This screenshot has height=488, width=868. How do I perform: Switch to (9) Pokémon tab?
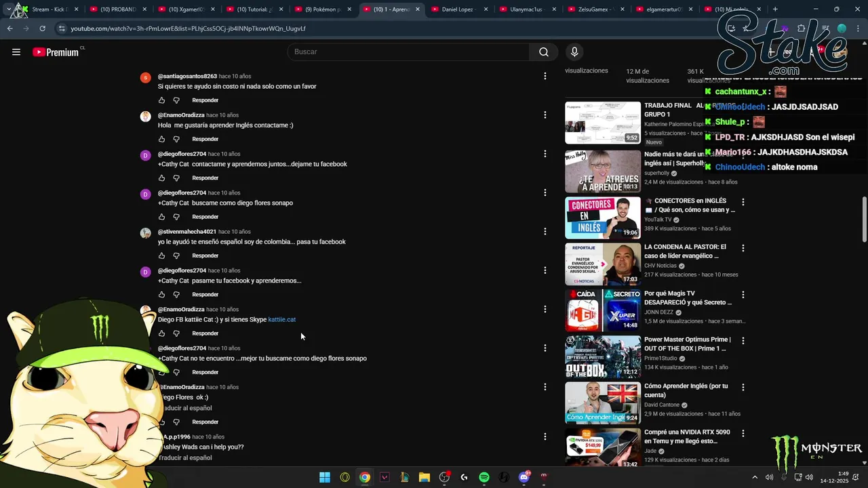(x=322, y=9)
